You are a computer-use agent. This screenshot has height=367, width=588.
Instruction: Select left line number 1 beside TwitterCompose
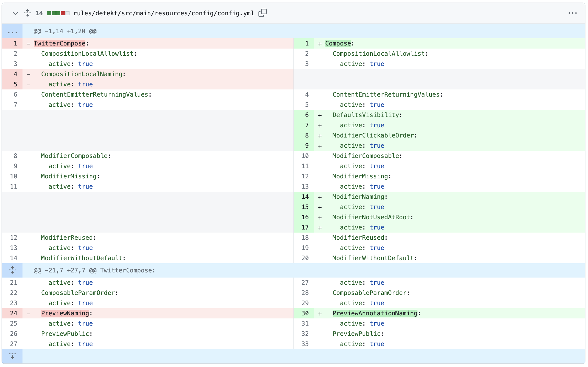[15, 43]
